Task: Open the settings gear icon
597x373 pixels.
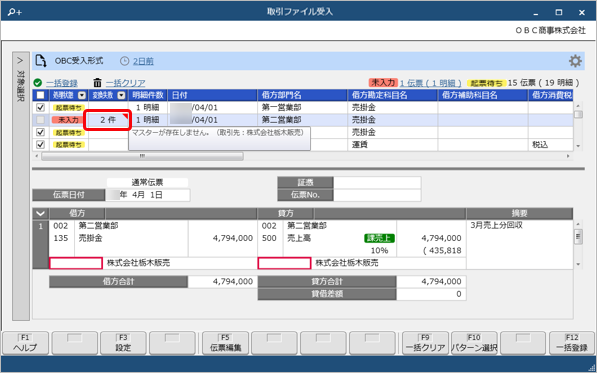Action: coord(575,61)
